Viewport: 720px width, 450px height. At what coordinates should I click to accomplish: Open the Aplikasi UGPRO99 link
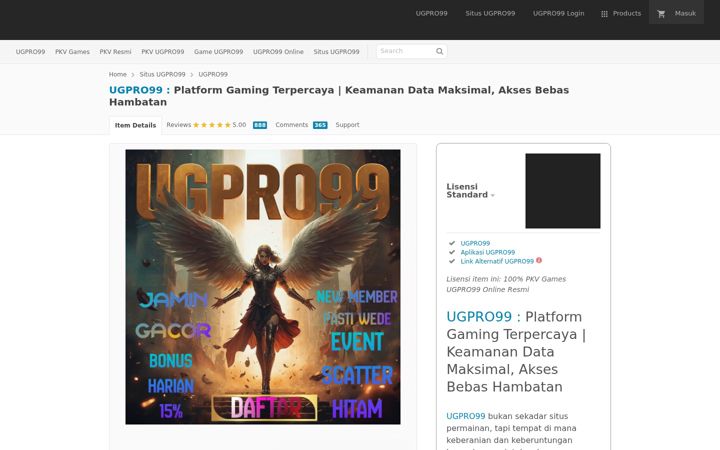coord(488,252)
